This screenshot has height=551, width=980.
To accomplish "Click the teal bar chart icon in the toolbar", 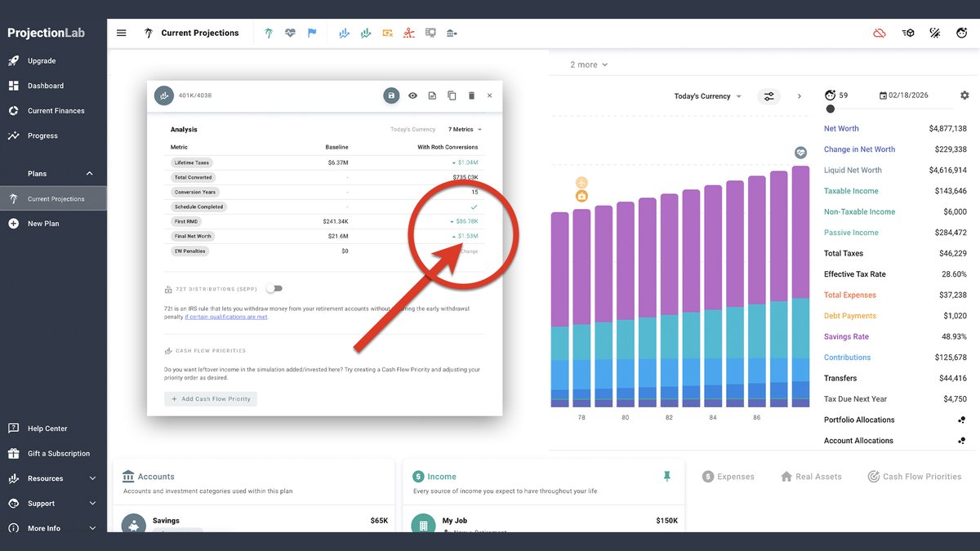I will (366, 33).
